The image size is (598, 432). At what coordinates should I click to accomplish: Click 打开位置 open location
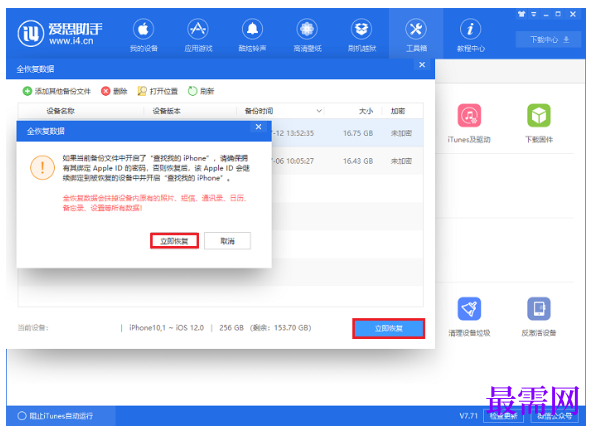click(x=158, y=91)
